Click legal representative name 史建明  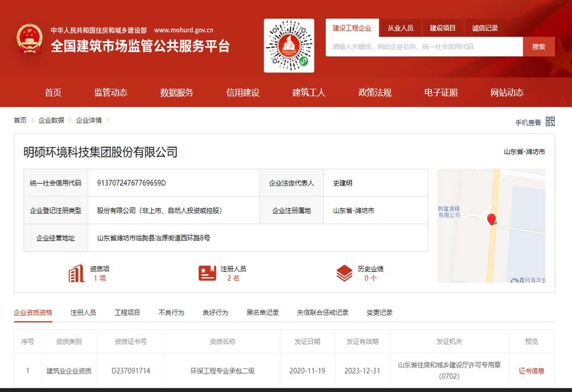coord(342,183)
